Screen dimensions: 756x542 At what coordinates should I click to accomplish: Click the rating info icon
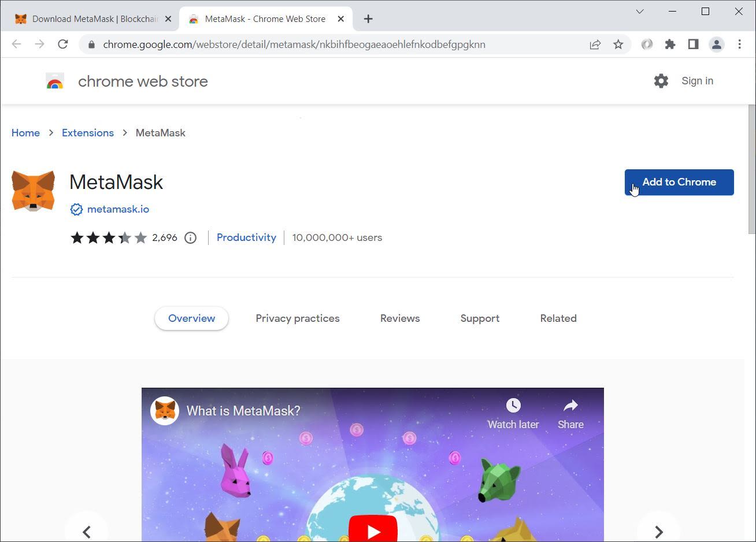coord(190,237)
